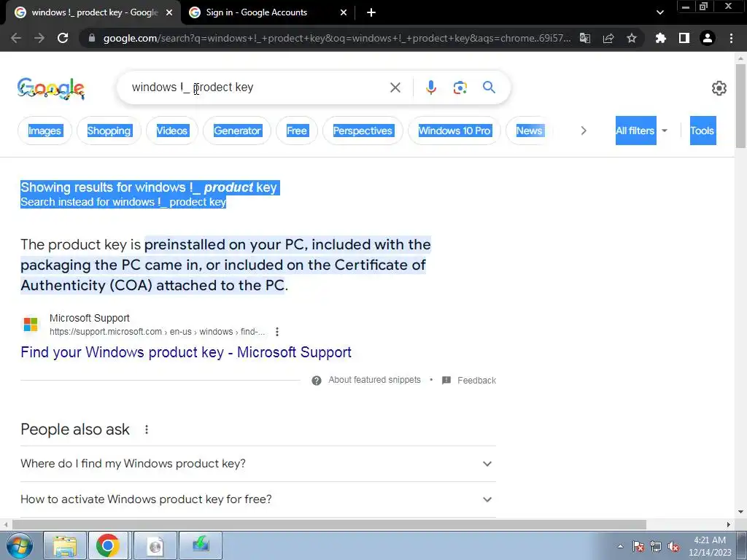747x560 pixels.
Task: Open the Extensions puzzle icon
Action: tap(661, 38)
